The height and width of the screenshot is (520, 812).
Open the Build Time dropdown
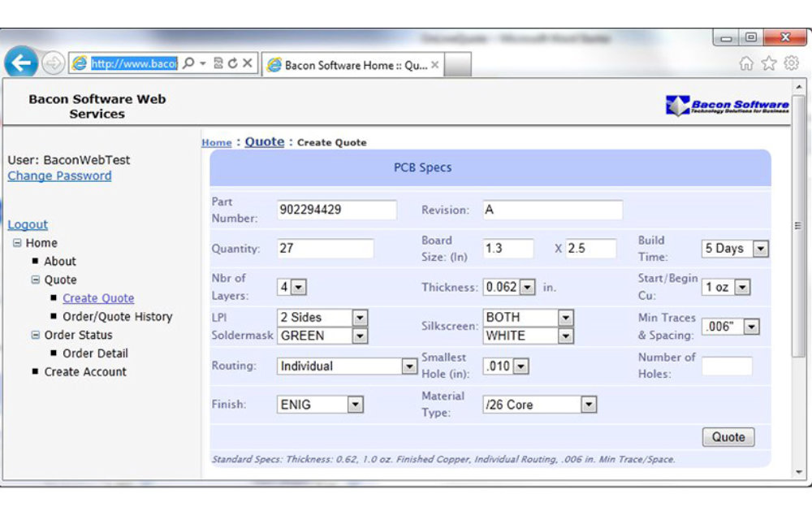(735, 249)
